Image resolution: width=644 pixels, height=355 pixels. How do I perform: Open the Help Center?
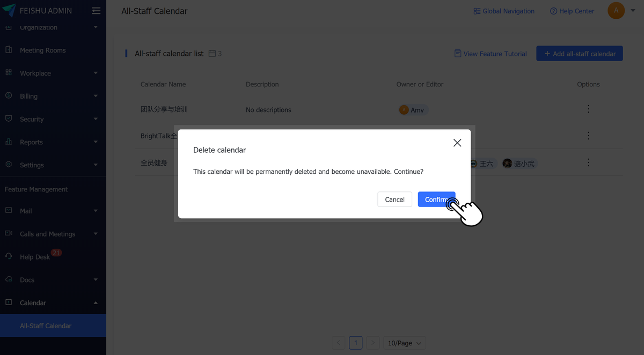572,11
